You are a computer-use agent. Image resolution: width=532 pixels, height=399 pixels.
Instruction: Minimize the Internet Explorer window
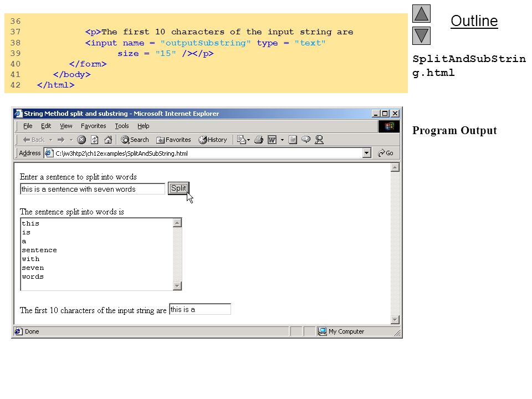click(376, 114)
